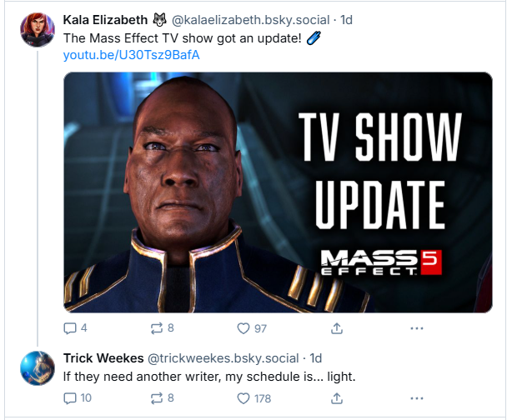Click the Kala Elizabeth display name
Image resolution: width=507 pixels, height=420 pixels.
click(105, 20)
